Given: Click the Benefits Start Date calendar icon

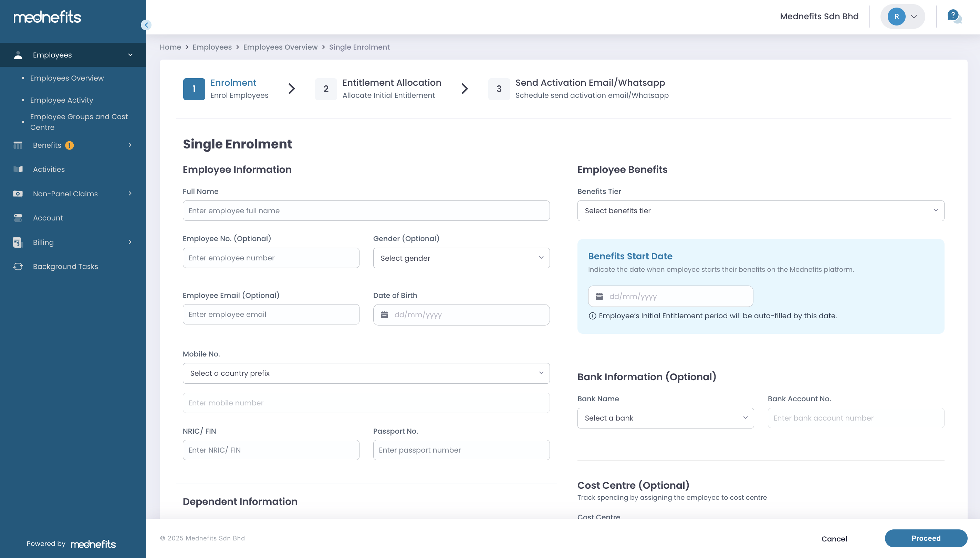Looking at the screenshot, I should [599, 296].
